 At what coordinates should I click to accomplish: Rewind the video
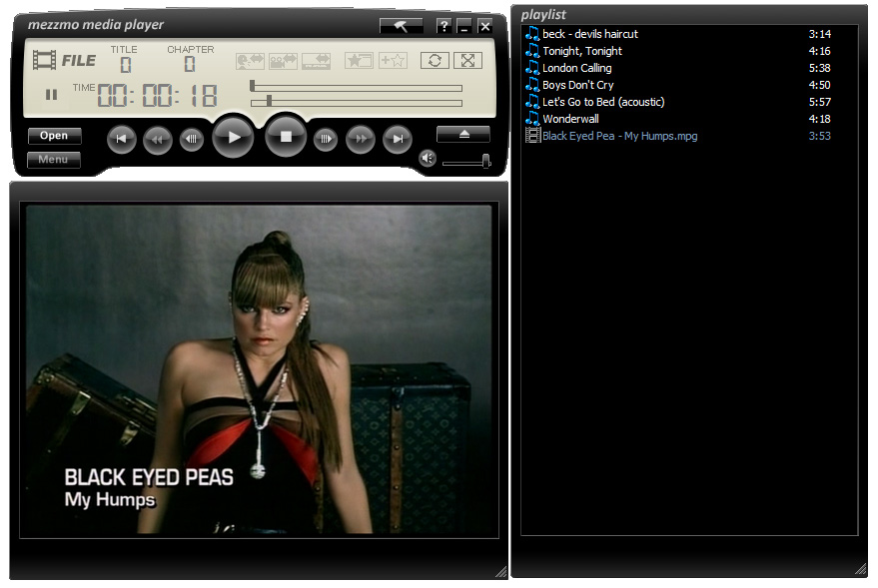(158, 139)
